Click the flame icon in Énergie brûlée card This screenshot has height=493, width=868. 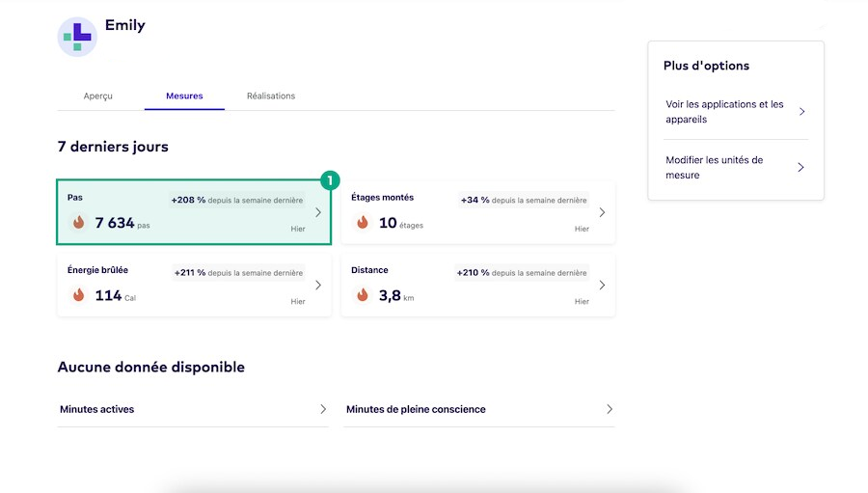79,294
